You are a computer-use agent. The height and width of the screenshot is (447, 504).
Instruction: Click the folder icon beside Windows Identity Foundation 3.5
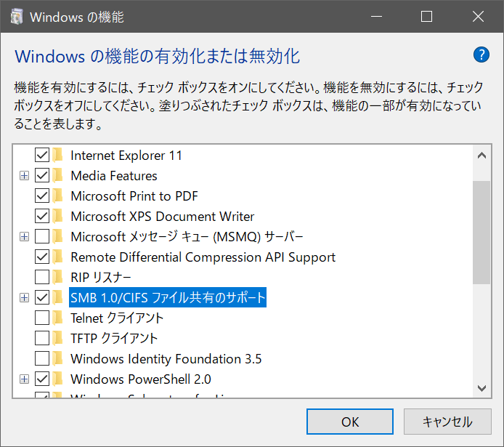click(x=58, y=358)
